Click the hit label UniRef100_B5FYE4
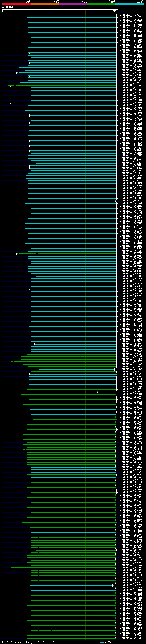 click(x=131, y=605)
